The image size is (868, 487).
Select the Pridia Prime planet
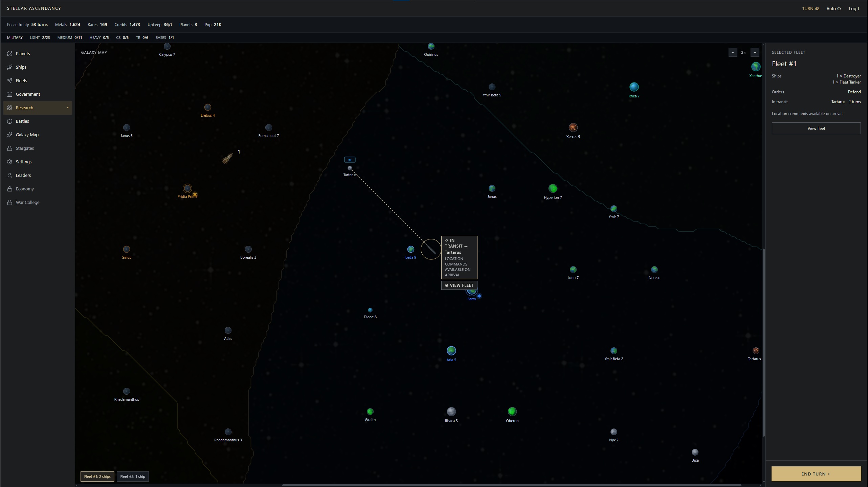click(x=187, y=188)
